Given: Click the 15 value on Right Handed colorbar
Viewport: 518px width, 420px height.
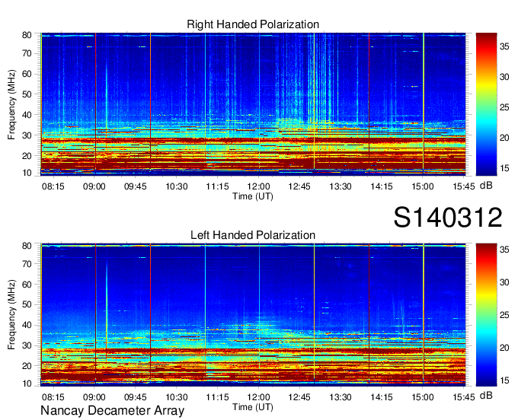Looking at the screenshot, I should click(x=504, y=168).
